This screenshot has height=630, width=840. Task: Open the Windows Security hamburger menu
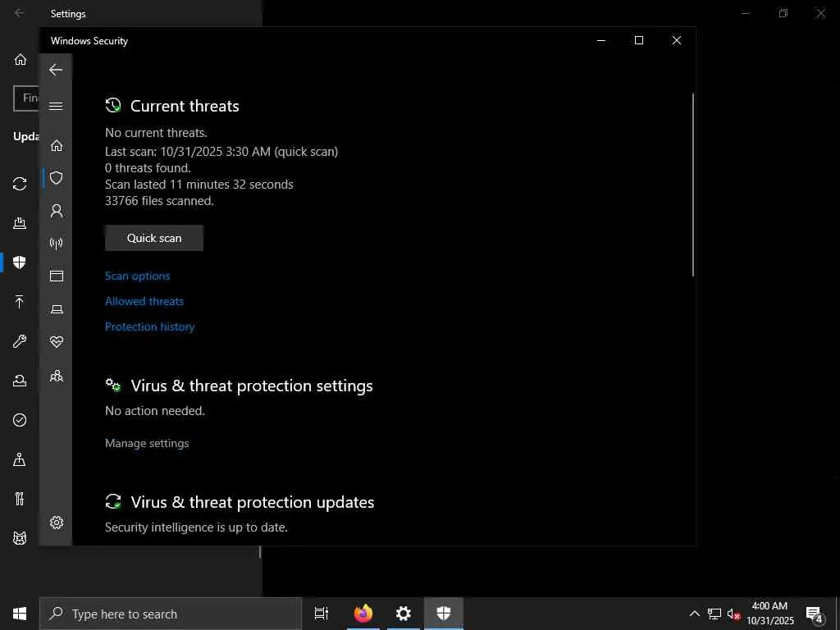56,106
